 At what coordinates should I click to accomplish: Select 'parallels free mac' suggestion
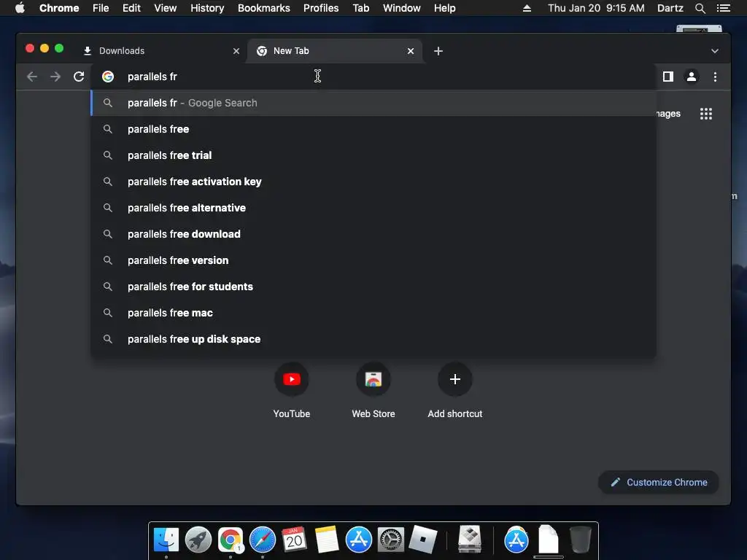373,313
